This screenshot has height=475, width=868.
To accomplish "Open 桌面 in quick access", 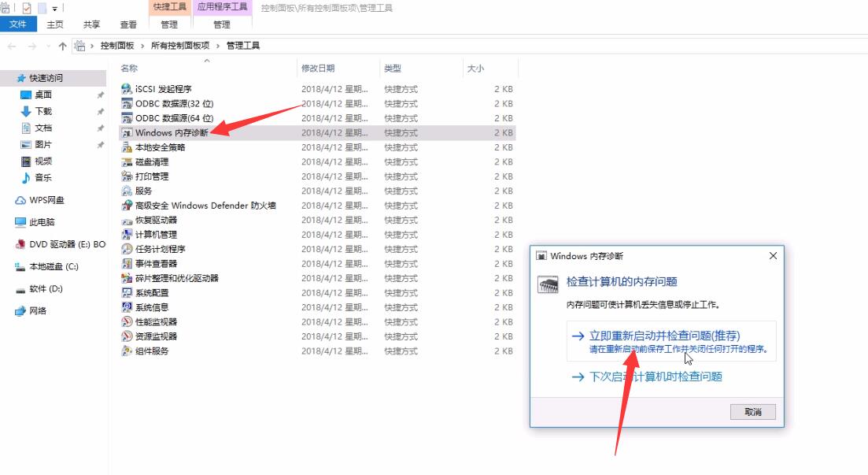I will (x=43, y=95).
